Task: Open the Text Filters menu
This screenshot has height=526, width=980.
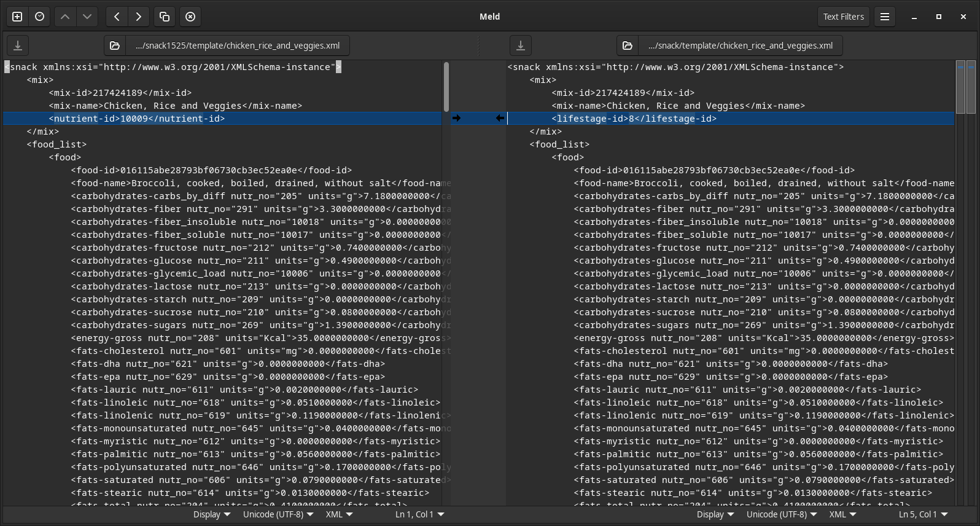Action: tap(843, 17)
